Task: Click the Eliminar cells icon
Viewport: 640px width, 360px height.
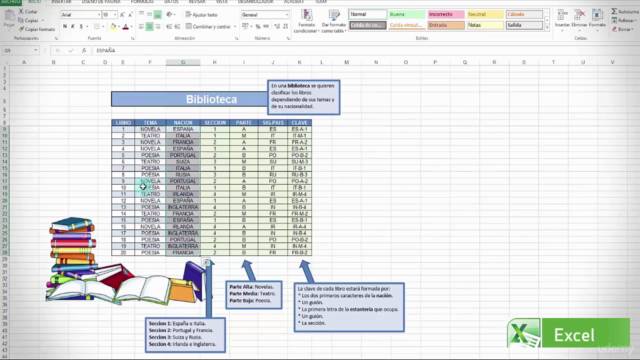Action: tap(579, 16)
